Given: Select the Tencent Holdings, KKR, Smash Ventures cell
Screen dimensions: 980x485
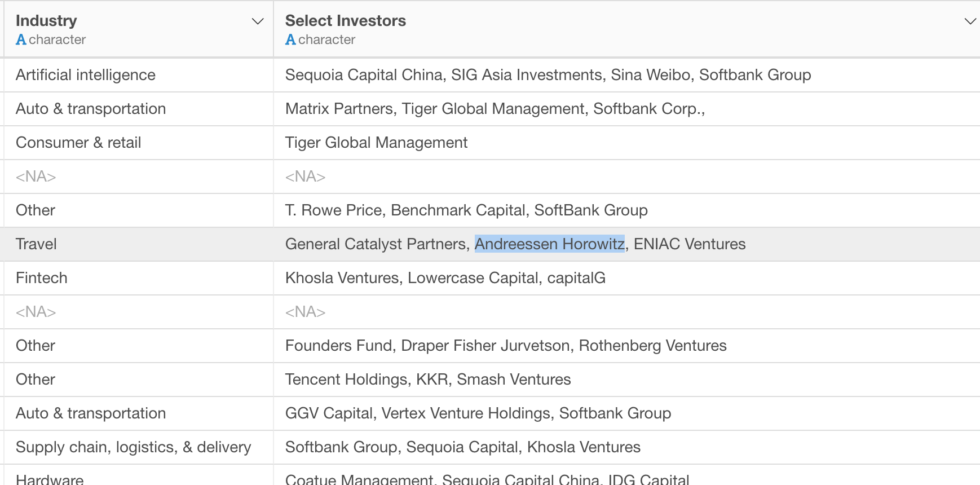Looking at the screenshot, I should pyautogui.click(x=627, y=380).
